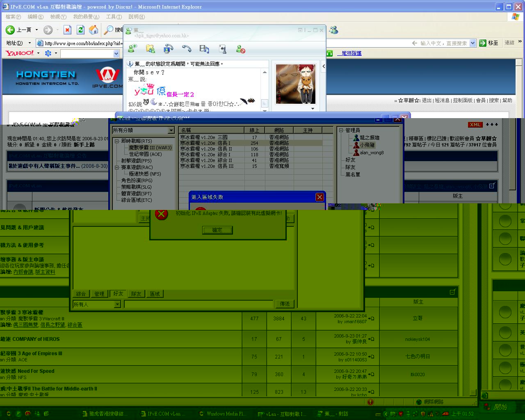
Task: Click the 傳送 send button
Action: (x=285, y=304)
